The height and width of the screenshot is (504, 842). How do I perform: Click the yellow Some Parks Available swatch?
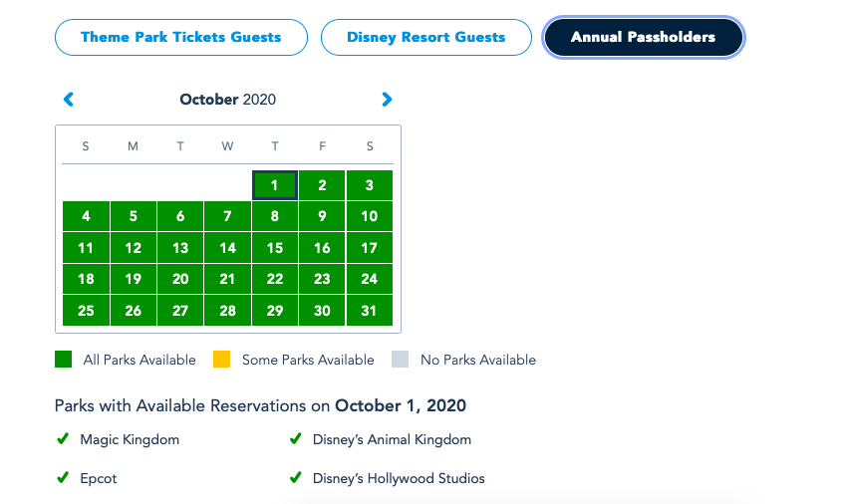coord(222,360)
